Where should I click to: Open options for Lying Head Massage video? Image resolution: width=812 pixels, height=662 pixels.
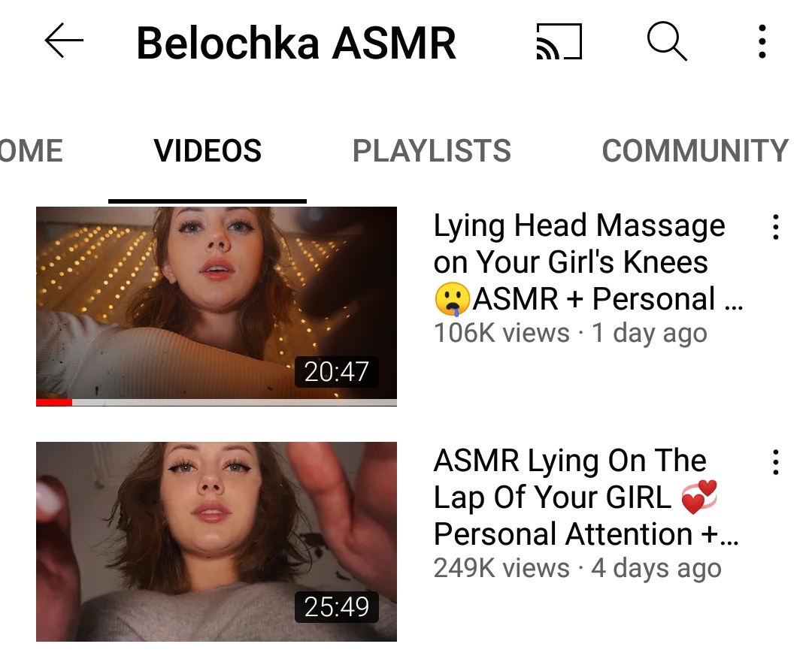(775, 227)
